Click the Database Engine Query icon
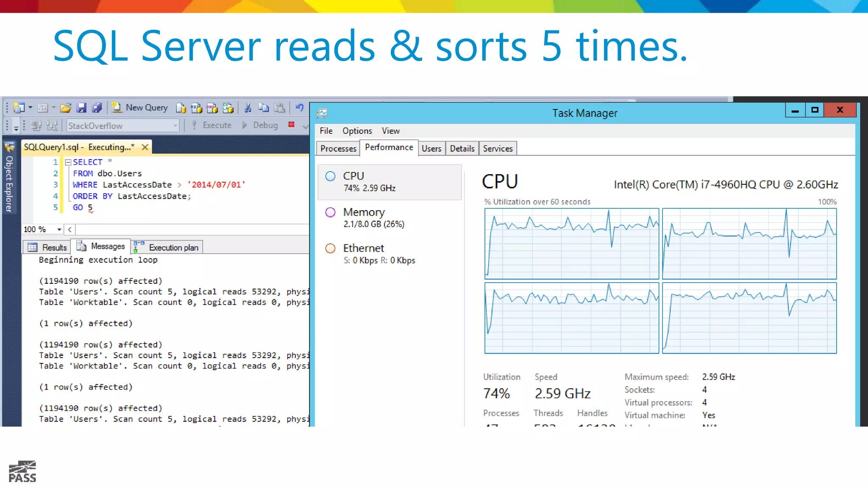This screenshot has height=488, width=868. click(181, 108)
